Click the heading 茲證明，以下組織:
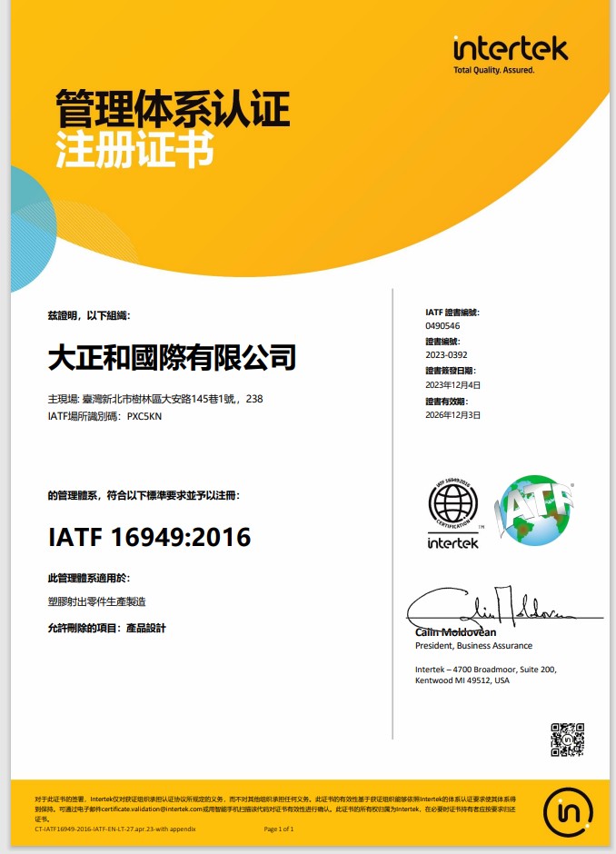This screenshot has width=616, height=854. (x=89, y=315)
